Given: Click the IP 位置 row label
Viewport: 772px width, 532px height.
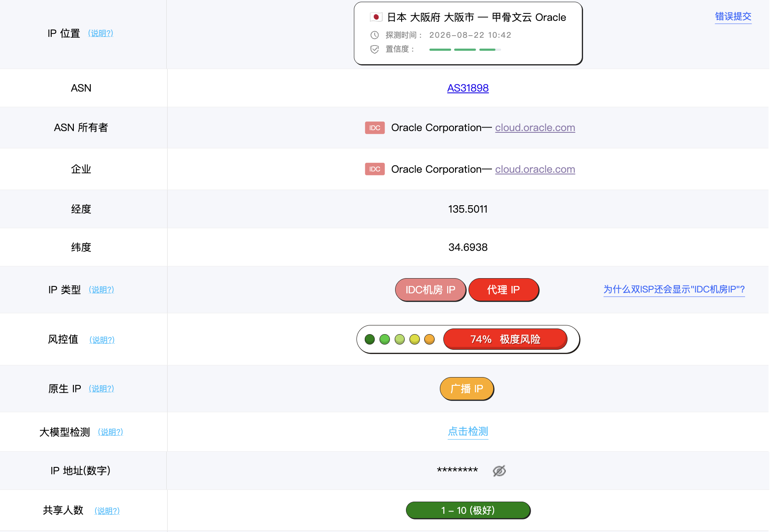Looking at the screenshot, I should 64,33.
